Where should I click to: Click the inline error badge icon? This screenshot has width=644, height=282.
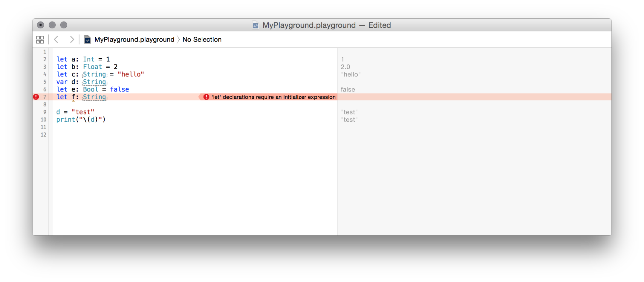[x=207, y=97]
